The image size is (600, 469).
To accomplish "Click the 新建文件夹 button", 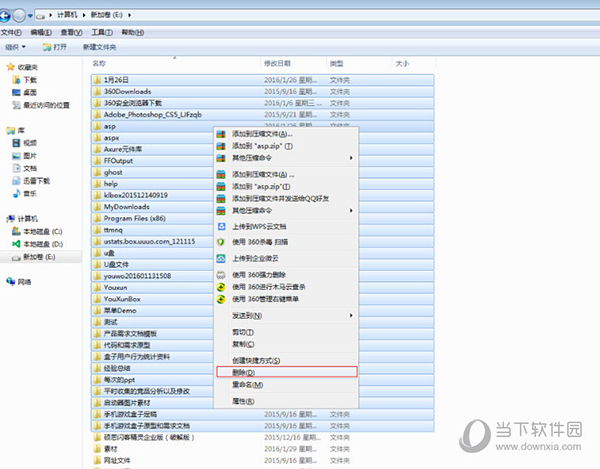I will pos(99,47).
